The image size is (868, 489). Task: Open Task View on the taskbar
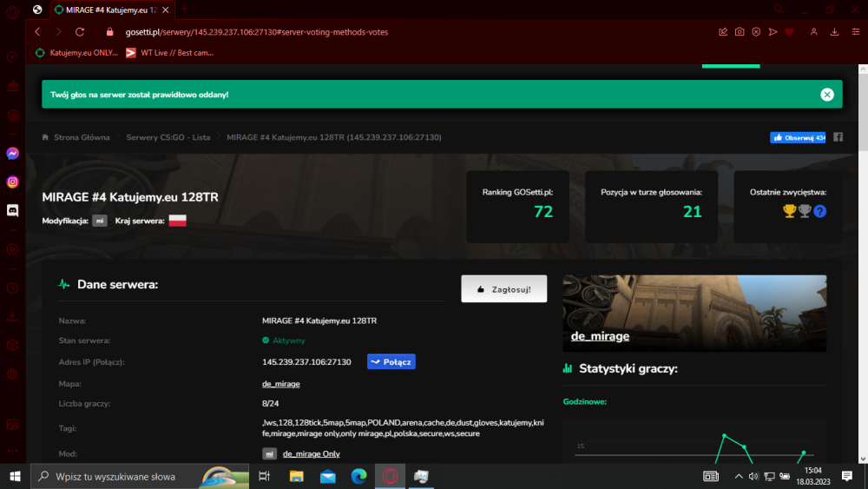pos(264,476)
